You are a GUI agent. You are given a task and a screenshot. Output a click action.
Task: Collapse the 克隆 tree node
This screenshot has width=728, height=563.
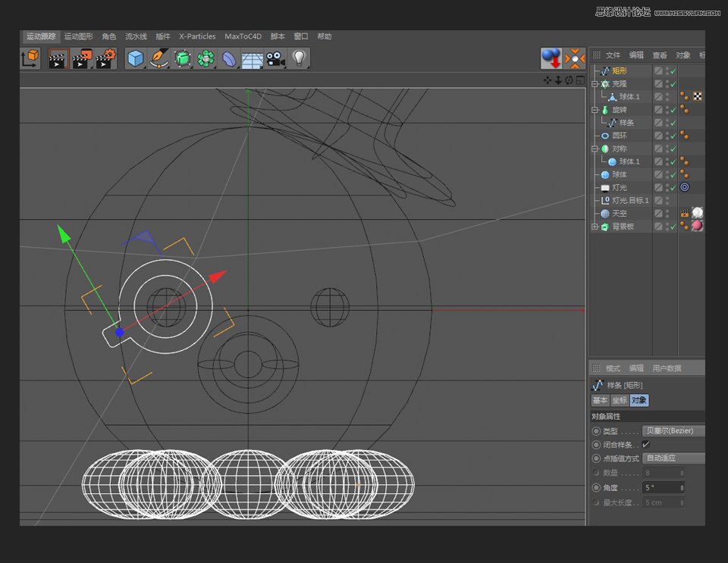coord(595,84)
